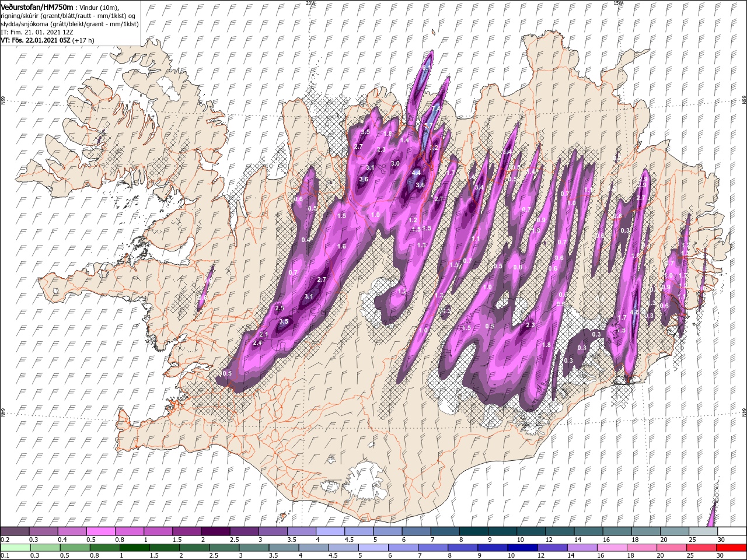Click the 15W longitude label at top
The height and width of the screenshot is (560, 747).
[x=617, y=2]
